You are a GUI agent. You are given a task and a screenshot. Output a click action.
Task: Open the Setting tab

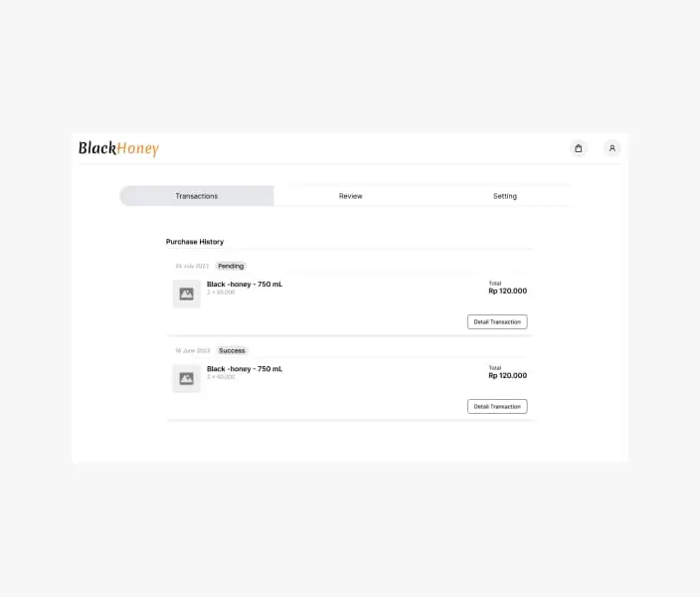pos(505,196)
